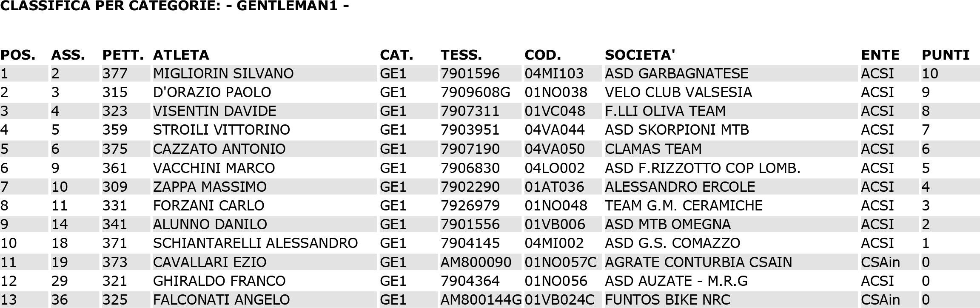Click team name VELO CLUB VALSESIA

678,92
